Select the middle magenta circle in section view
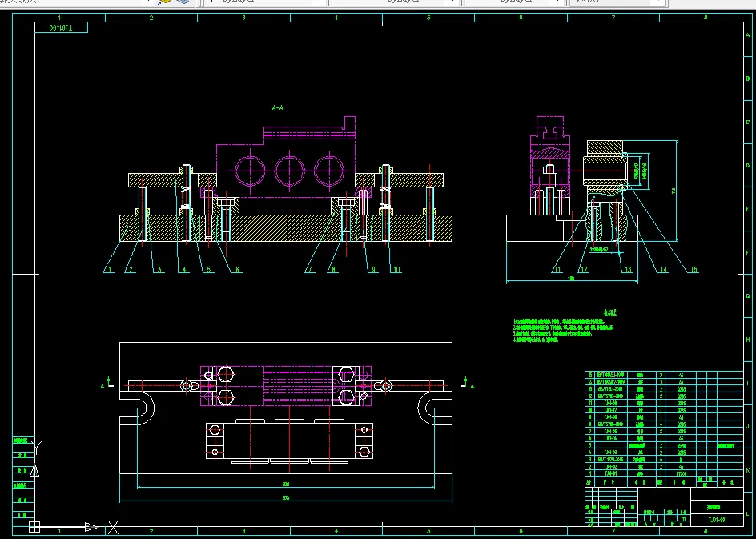This screenshot has width=756, height=539. pos(289,171)
